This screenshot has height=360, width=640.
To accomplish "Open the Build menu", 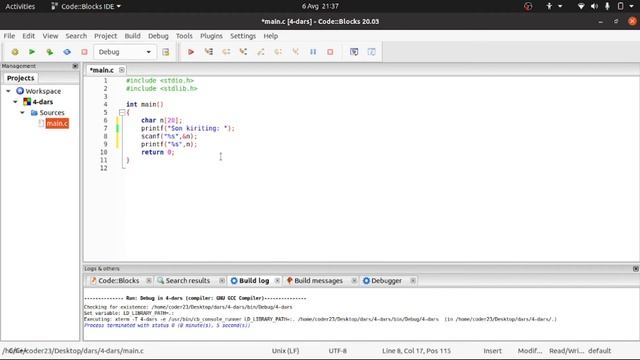I will pos(133,36).
